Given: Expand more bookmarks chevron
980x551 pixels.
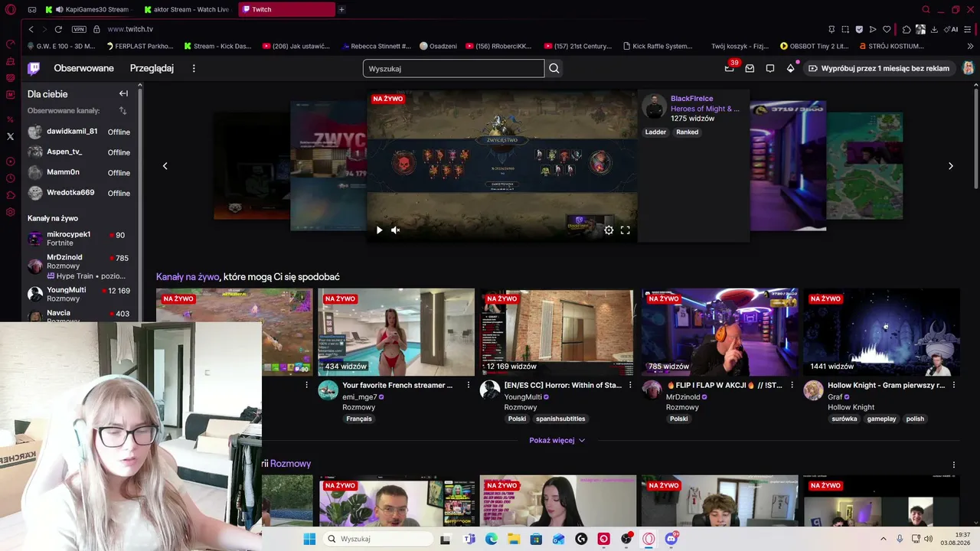Looking at the screenshot, I should [971, 46].
